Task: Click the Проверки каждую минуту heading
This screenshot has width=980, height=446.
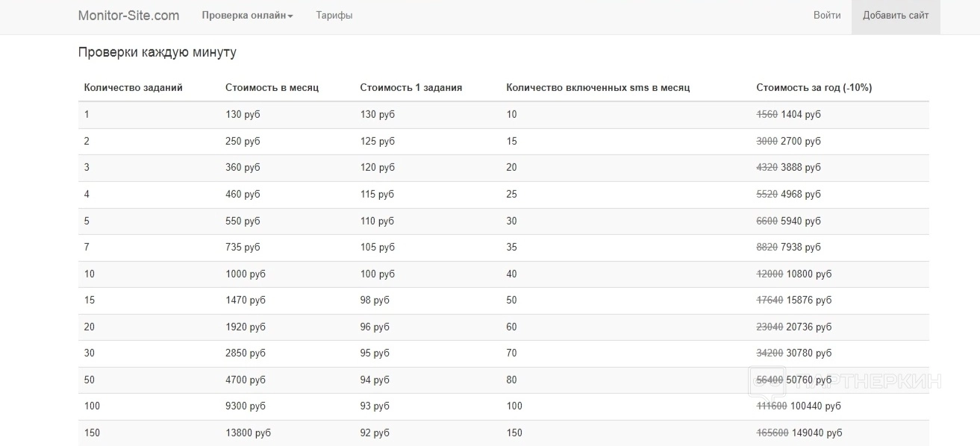Action: pyautogui.click(x=157, y=53)
